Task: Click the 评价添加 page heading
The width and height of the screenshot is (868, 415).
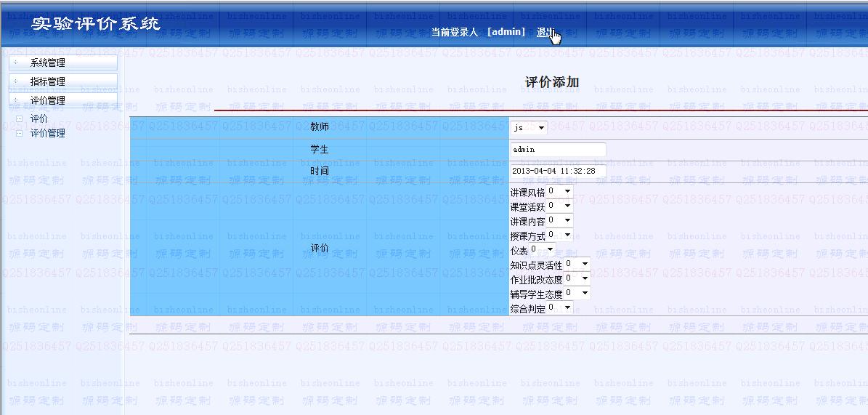Action: [552, 83]
